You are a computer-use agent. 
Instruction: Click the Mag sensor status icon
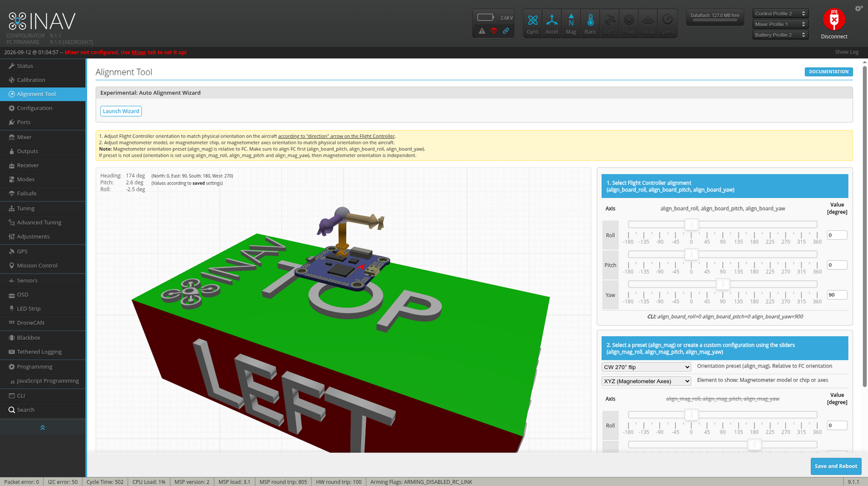click(571, 24)
